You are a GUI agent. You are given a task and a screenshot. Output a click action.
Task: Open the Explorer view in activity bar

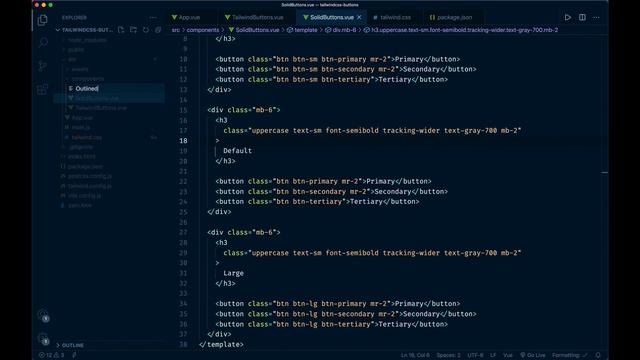point(42,20)
